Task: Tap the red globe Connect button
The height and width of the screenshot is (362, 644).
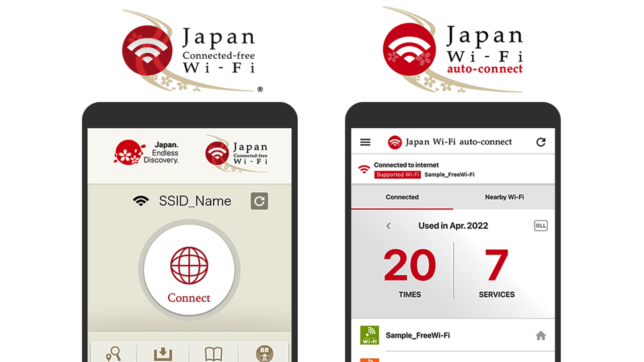Action: click(x=189, y=269)
